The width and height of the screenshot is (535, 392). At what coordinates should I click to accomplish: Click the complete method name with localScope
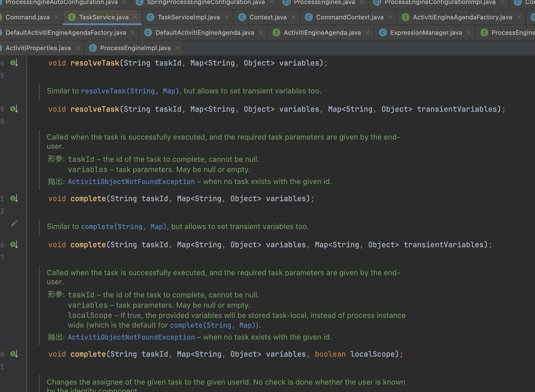point(88,354)
